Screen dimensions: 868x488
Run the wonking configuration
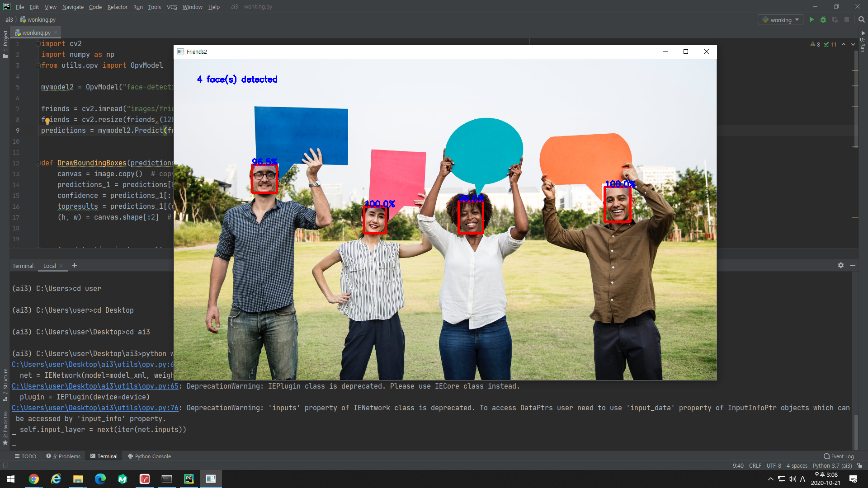(x=811, y=20)
